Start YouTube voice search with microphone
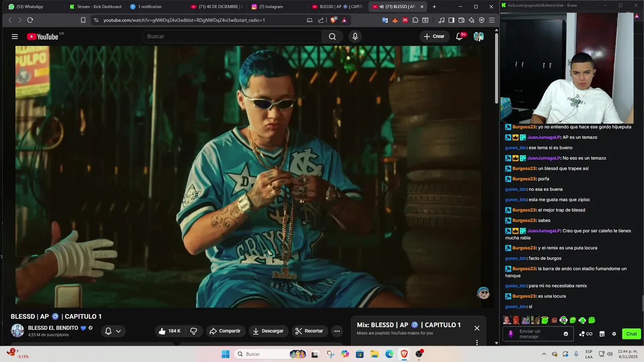 coord(355,36)
